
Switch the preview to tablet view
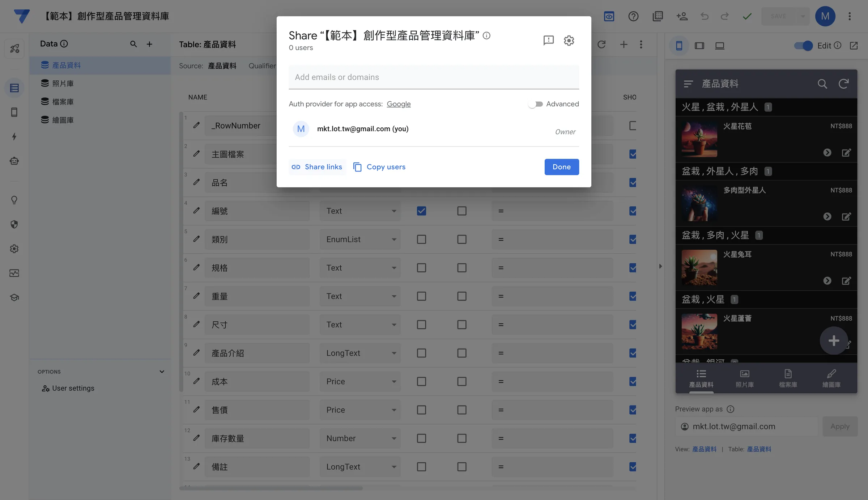(x=699, y=46)
